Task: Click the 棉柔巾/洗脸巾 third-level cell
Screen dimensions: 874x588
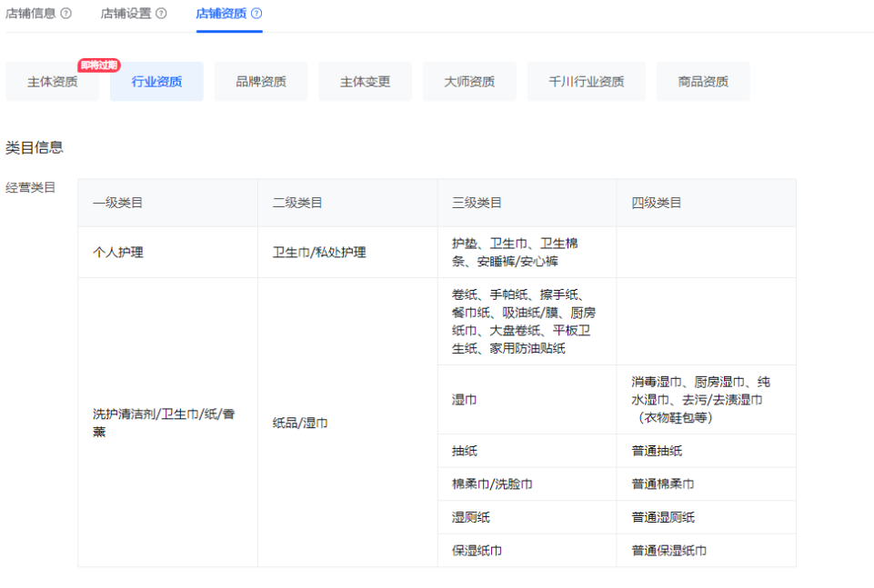Action: pyautogui.click(x=492, y=484)
